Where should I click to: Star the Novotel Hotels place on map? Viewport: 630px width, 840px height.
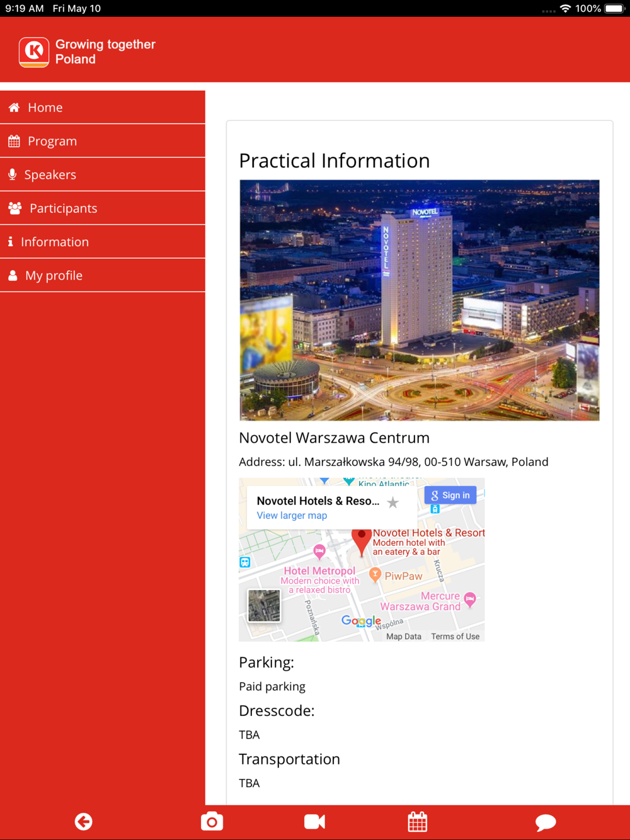[393, 502]
